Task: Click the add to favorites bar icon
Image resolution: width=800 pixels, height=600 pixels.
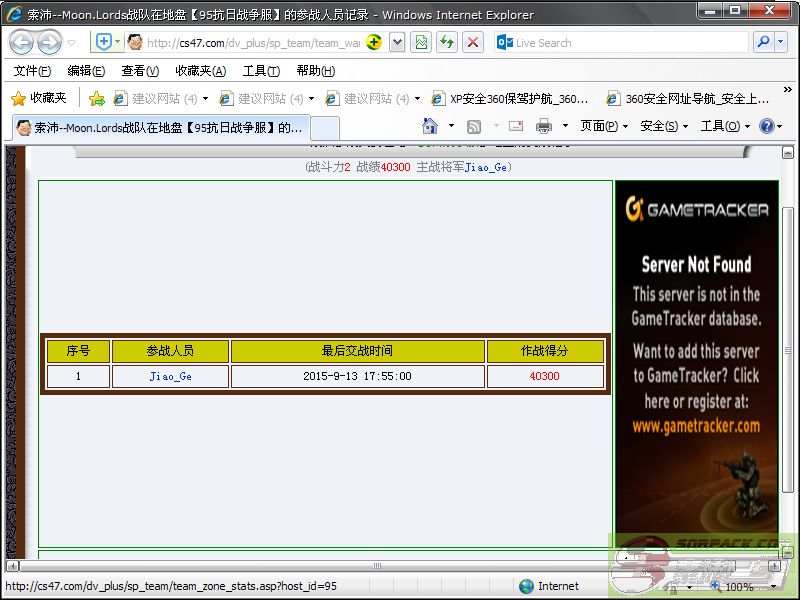Action: 96,98
